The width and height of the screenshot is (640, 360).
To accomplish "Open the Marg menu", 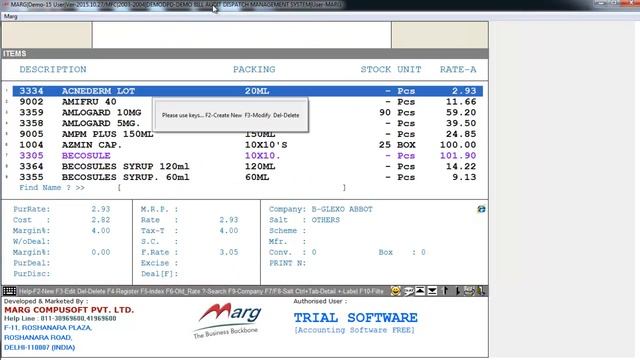I will click(x=11, y=16).
